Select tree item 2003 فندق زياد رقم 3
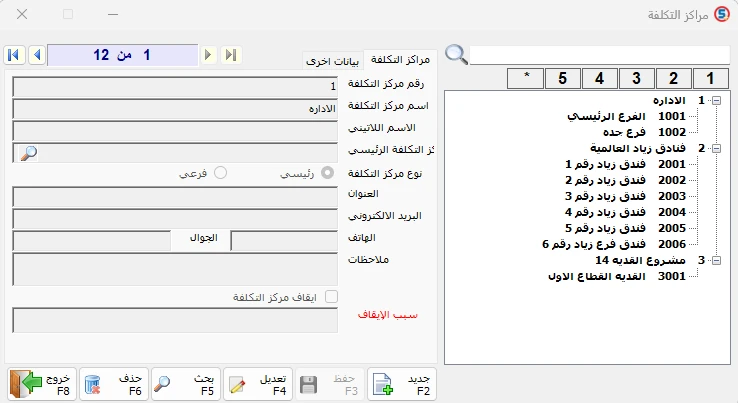 tap(625, 196)
